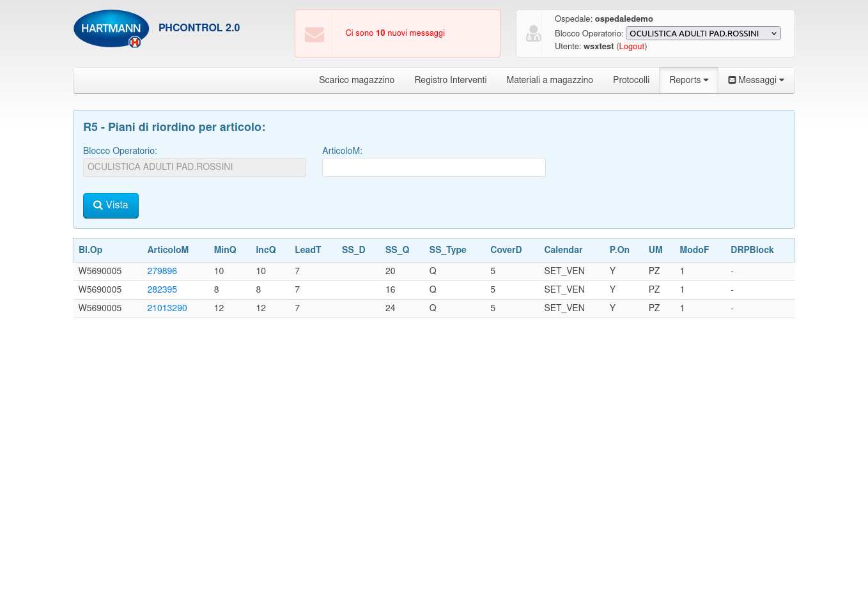Click the disabled Blocco Operatorio field

click(x=194, y=167)
